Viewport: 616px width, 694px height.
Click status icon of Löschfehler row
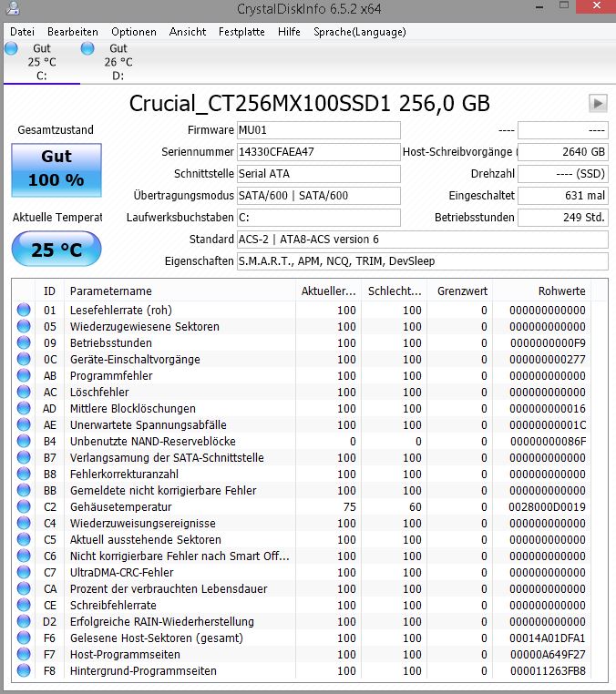[x=24, y=392]
